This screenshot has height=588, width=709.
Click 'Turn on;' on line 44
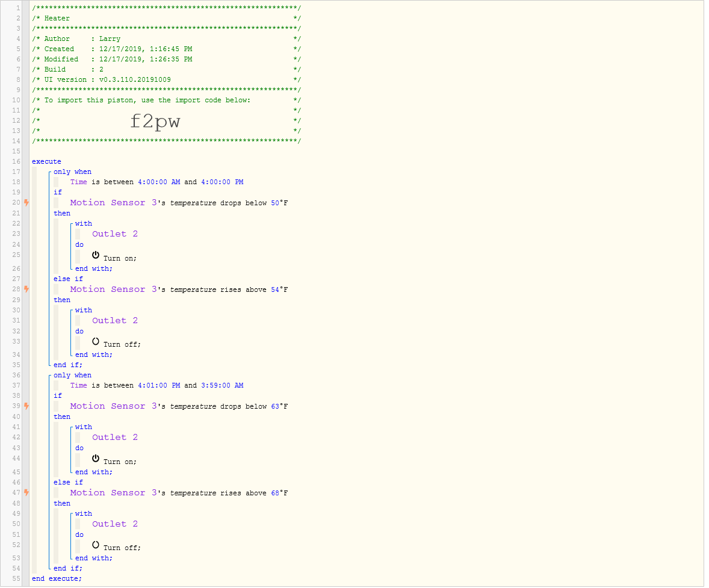pos(120,462)
